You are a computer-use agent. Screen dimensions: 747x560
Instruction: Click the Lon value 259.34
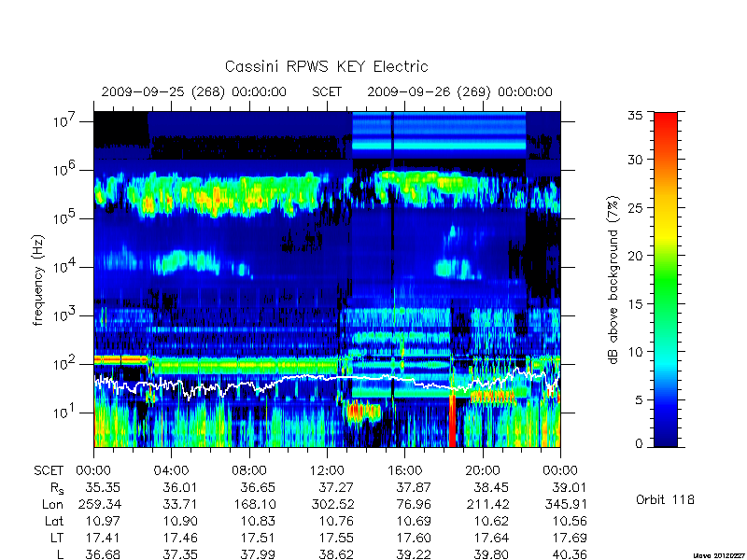99,504
